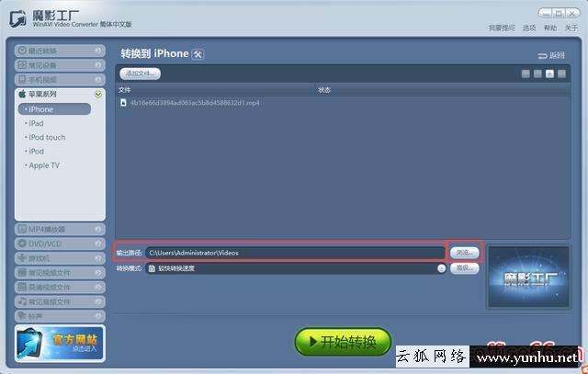Open the 我要提问 menu item
The image size is (588, 374).
(x=502, y=28)
